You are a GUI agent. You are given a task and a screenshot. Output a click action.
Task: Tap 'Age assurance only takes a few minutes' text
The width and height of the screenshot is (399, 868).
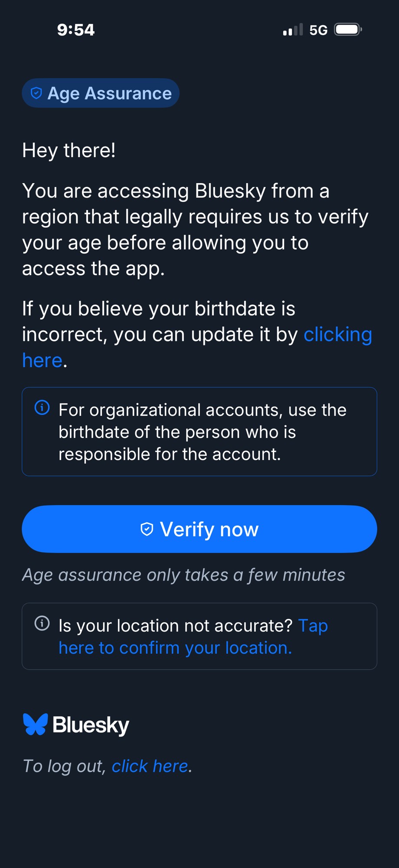tap(183, 575)
